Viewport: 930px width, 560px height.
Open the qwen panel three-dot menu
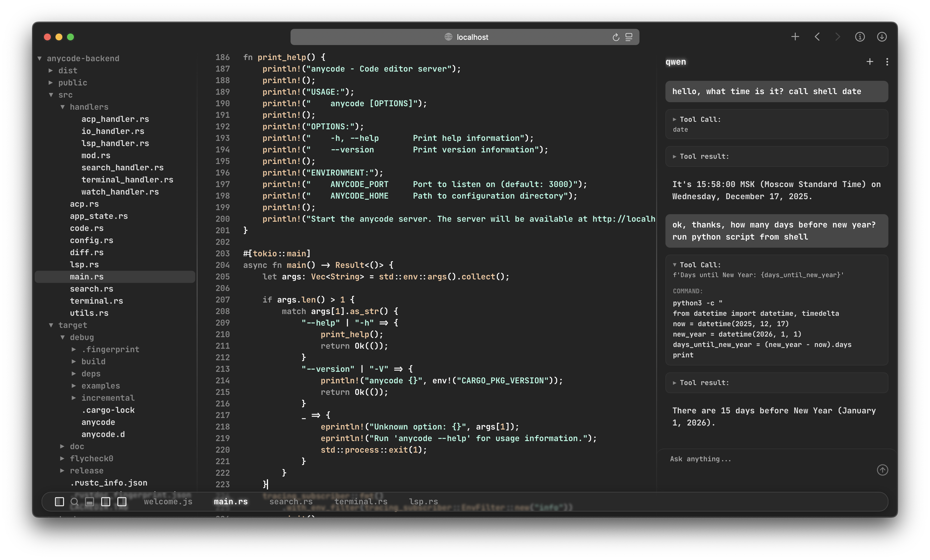coord(887,61)
